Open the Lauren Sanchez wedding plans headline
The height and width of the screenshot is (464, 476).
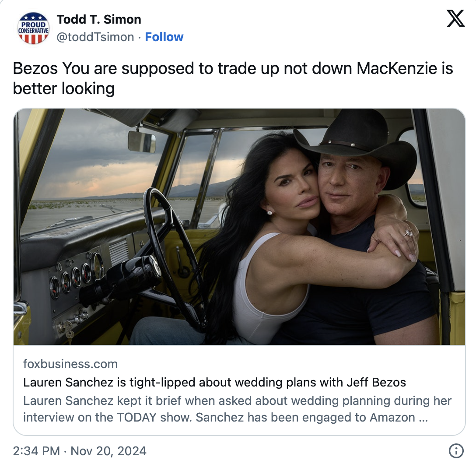click(214, 382)
